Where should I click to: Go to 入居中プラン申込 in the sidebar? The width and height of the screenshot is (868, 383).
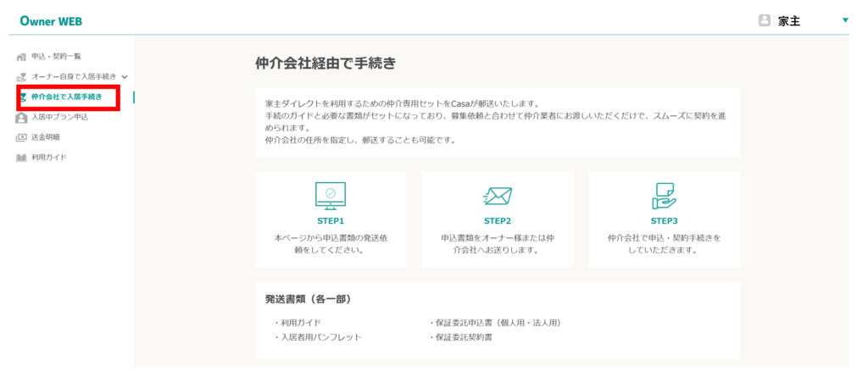click(59, 118)
